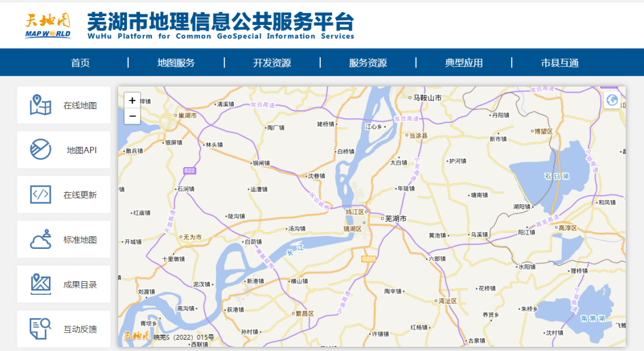Viewport: 644px width, 351px height.
Task: Zoom out with the minus button
Action: tap(132, 116)
